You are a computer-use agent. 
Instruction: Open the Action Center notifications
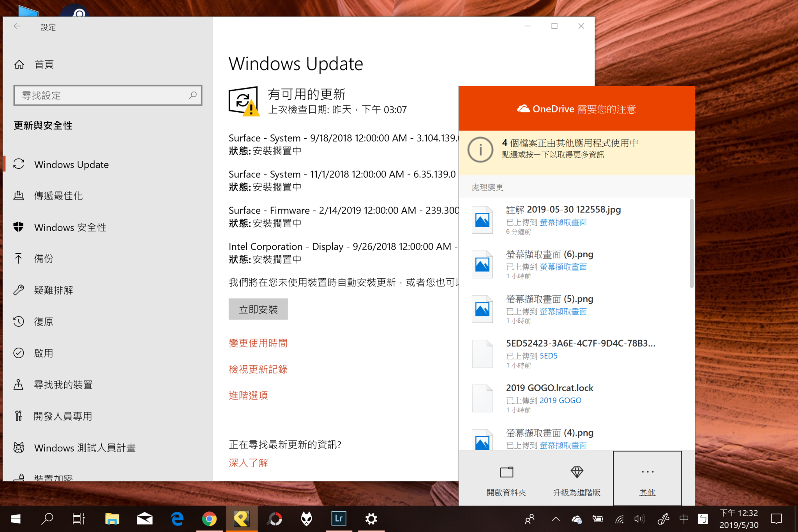tap(776, 519)
